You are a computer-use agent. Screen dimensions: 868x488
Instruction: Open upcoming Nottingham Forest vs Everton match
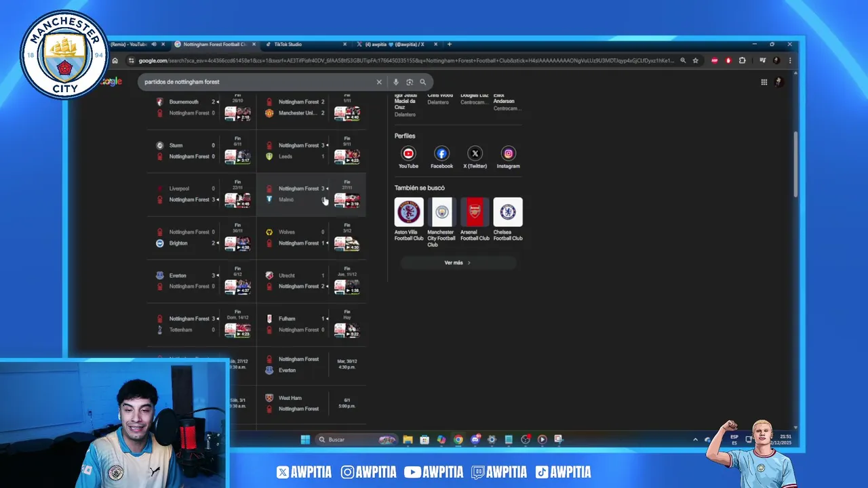[312, 365]
